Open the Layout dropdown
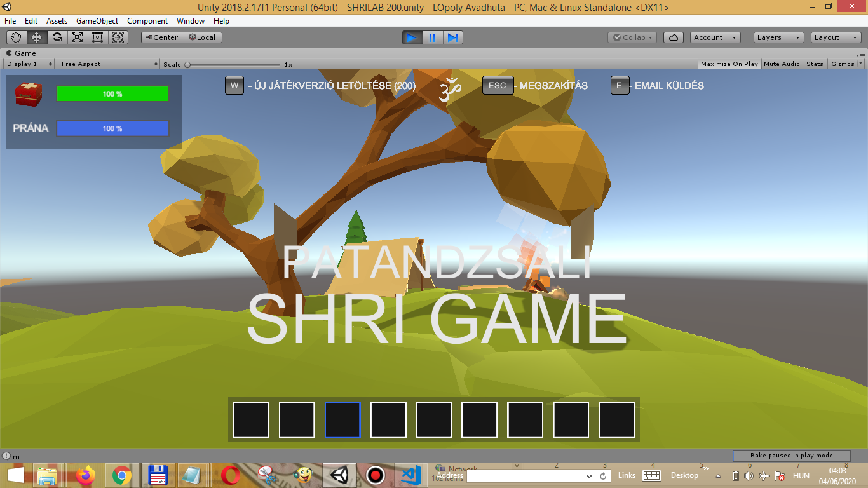The image size is (868, 488). click(836, 37)
